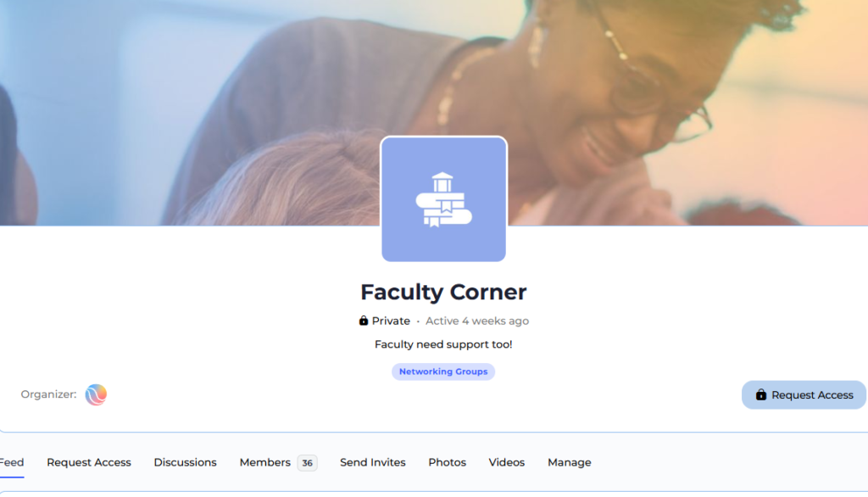Open the Send Invites tab

point(373,462)
